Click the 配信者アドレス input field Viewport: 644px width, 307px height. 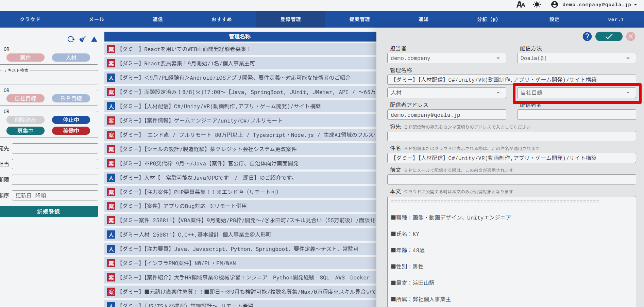[x=446, y=115]
